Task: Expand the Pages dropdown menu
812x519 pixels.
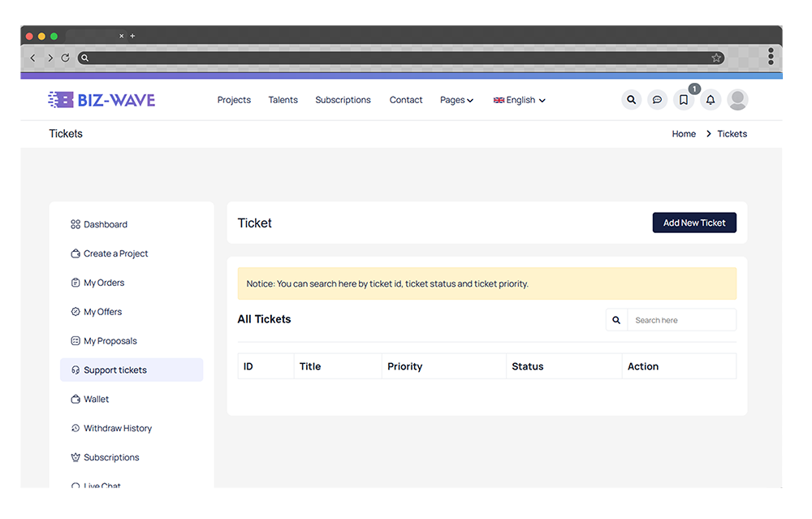Action: 456,100
